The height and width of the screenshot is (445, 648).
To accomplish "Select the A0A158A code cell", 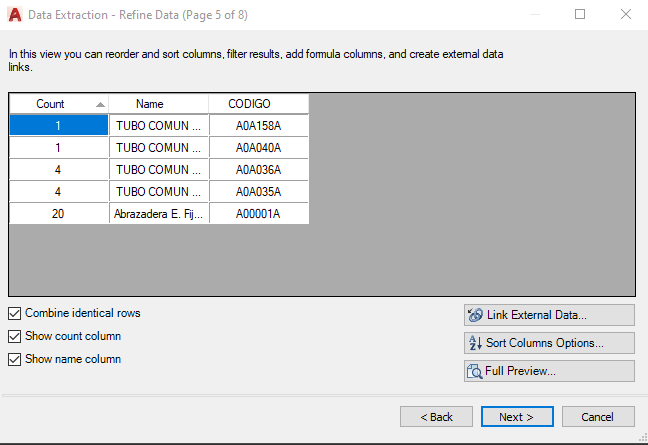I will (x=259, y=125).
